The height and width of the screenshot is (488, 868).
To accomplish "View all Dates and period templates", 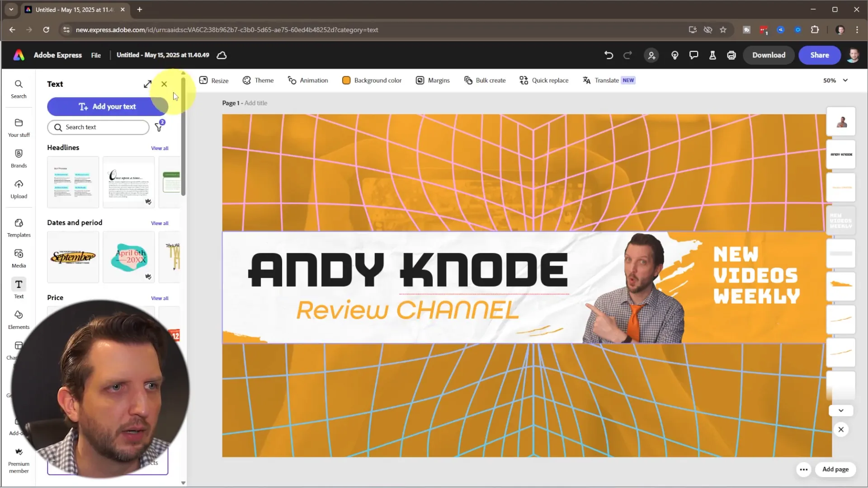I will (160, 223).
